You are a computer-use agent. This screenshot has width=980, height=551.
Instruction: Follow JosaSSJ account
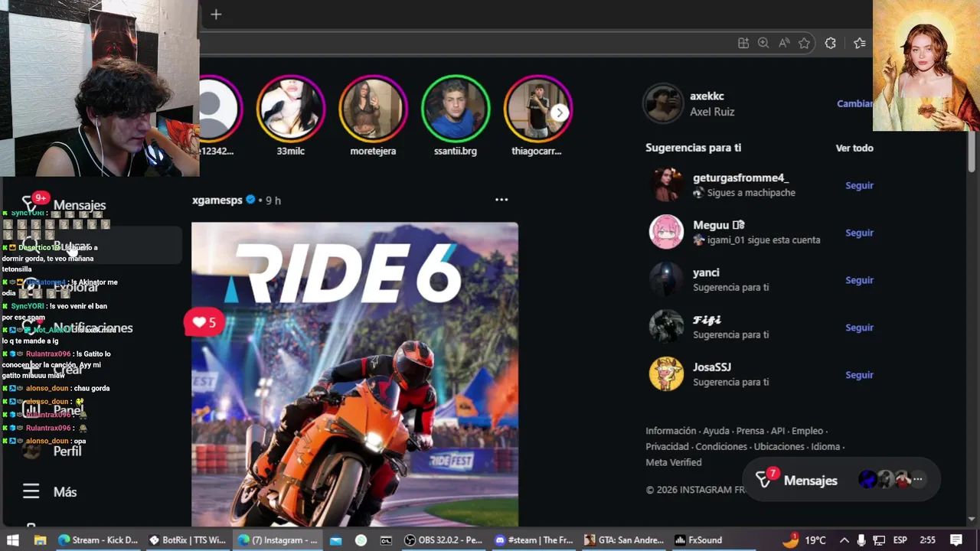(859, 375)
